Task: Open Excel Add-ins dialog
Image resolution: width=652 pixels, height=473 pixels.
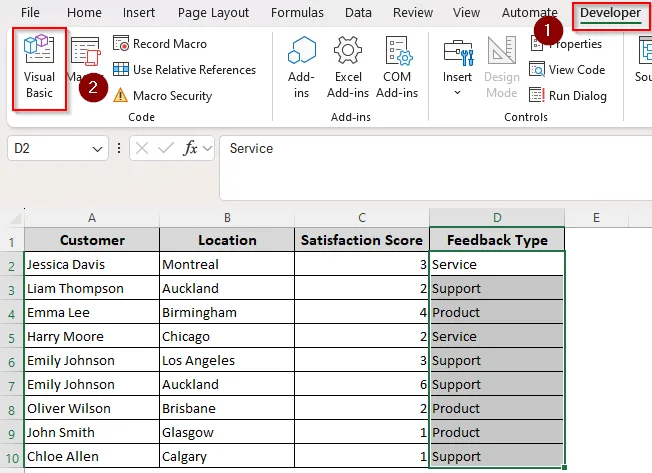Action: tap(348, 68)
